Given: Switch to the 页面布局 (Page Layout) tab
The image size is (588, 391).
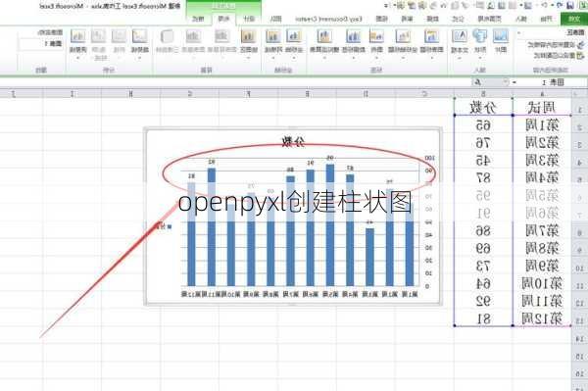Looking at the screenshot, I should [489, 19].
